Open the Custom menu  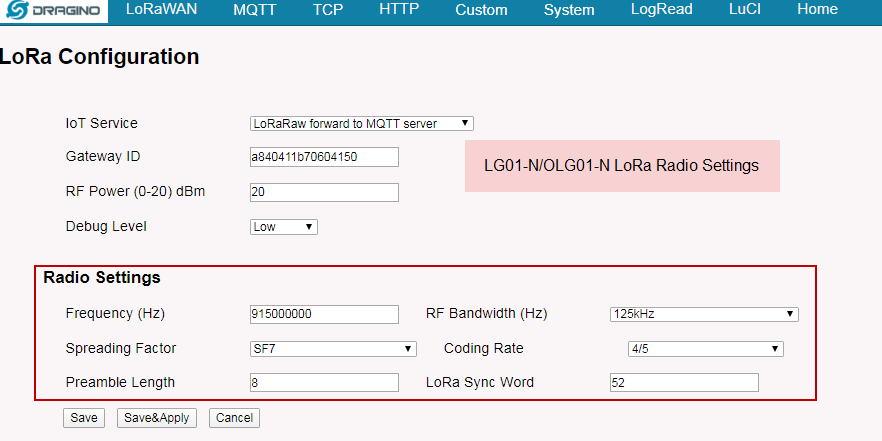481,10
